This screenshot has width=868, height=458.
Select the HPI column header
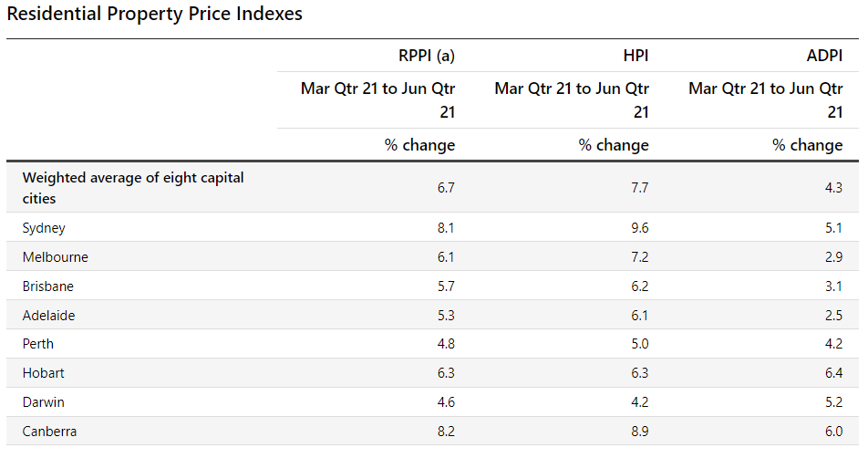[x=635, y=57]
